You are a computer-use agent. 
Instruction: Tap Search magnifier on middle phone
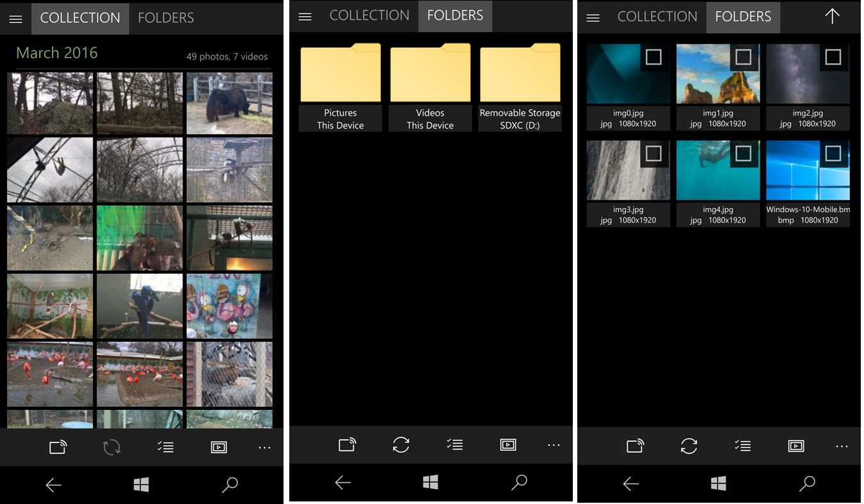(519, 482)
